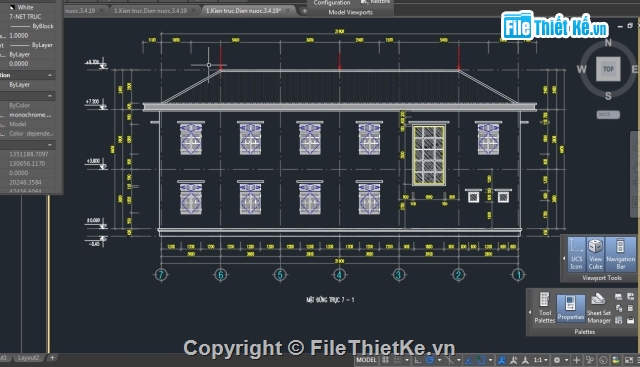Toggle the UCS Icon display
Viewport: 640px width, 367px height.
[x=576, y=254]
